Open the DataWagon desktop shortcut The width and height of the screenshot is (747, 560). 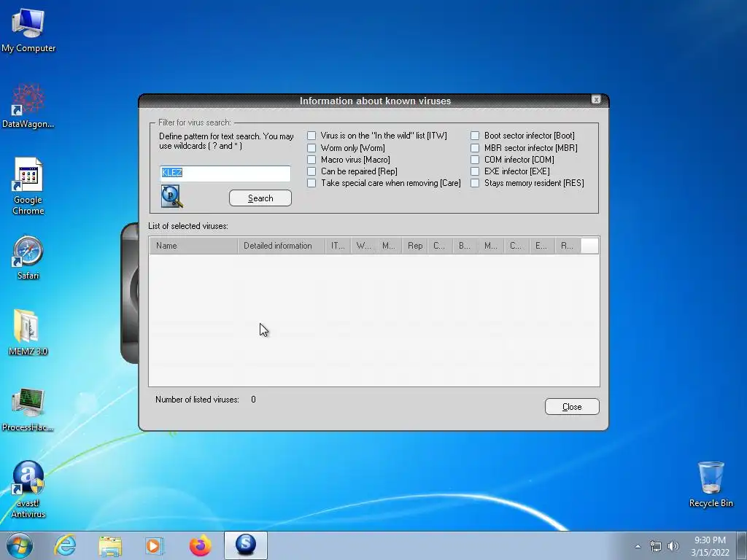pos(28,106)
